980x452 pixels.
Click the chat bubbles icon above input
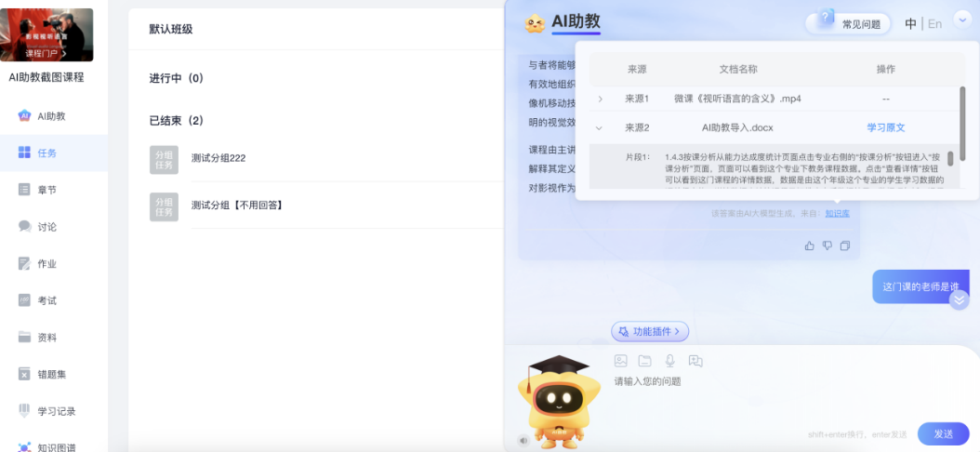point(695,361)
